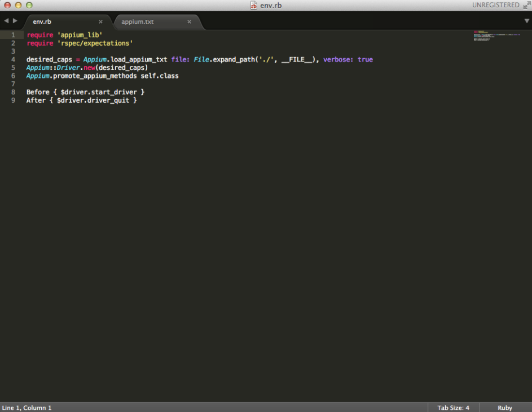Click Appium::Driver.new on line 5
The height and width of the screenshot is (412, 532).
pyautogui.click(x=61, y=68)
